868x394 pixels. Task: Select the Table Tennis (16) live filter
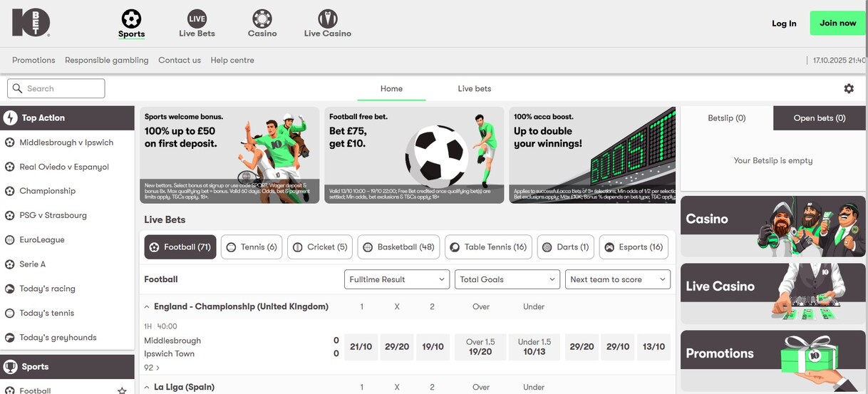pyautogui.click(x=488, y=247)
